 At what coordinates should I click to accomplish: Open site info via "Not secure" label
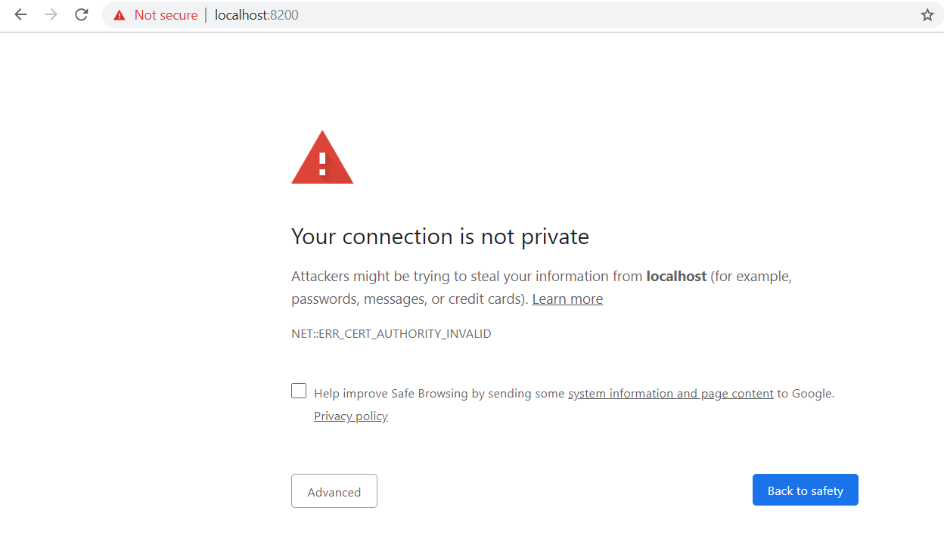click(x=166, y=15)
